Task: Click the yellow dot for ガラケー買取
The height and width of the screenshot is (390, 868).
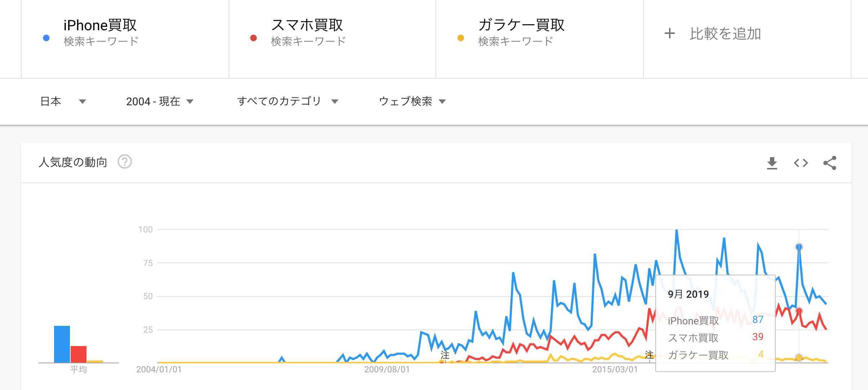Action: coord(461,38)
